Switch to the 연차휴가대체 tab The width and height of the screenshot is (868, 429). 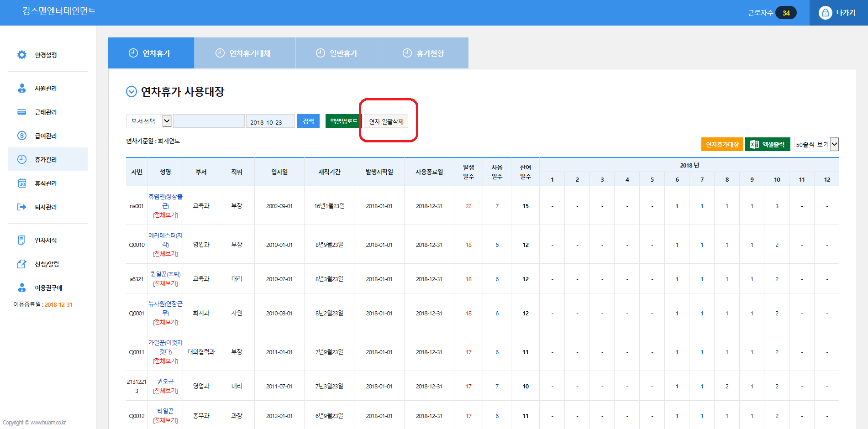click(245, 53)
